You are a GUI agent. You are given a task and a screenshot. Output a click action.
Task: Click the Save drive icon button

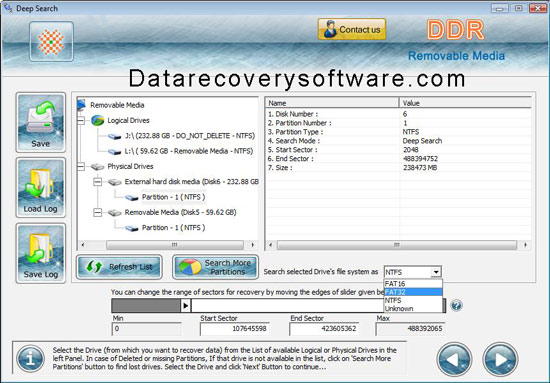click(x=41, y=122)
